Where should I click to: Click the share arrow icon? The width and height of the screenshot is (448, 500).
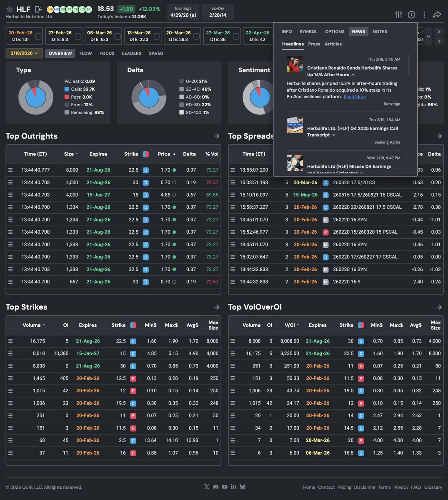click(437, 15)
